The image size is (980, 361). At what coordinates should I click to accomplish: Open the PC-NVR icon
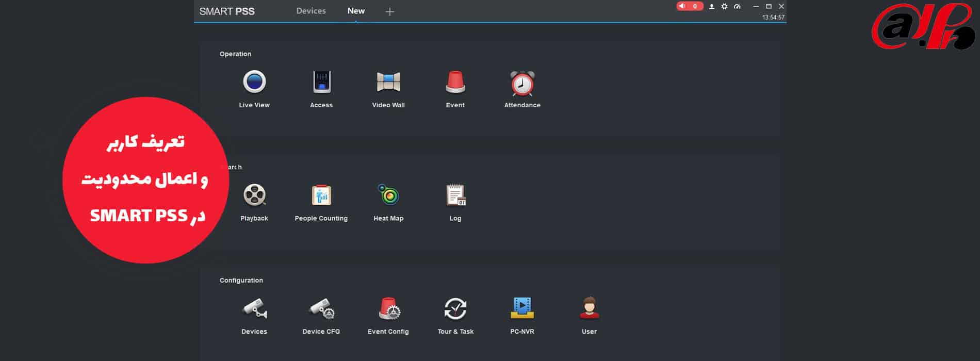click(x=522, y=308)
